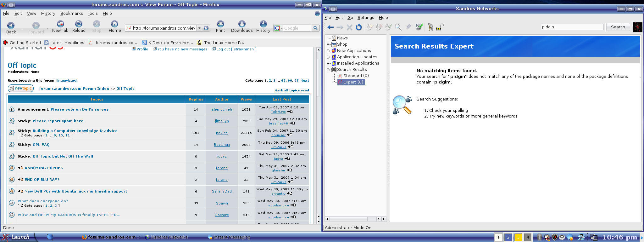
Task: Click the keys icon in Xandros Networks
Action: 430,27
